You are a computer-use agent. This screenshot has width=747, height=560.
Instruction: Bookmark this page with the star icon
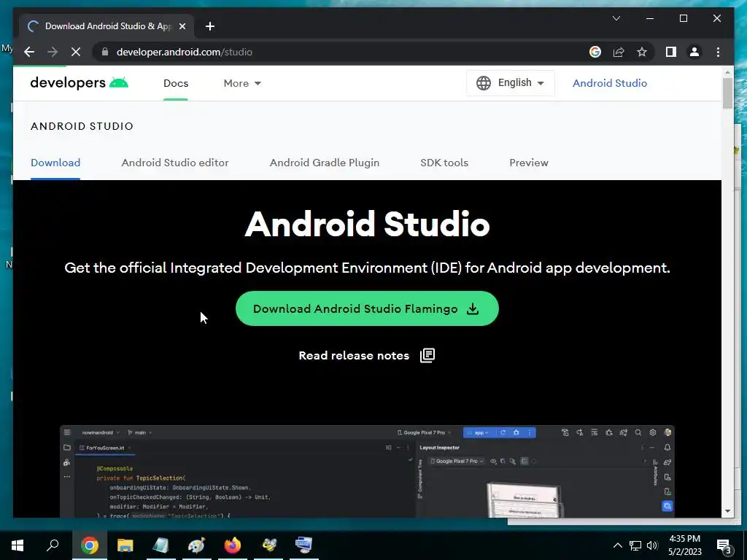[x=642, y=52]
